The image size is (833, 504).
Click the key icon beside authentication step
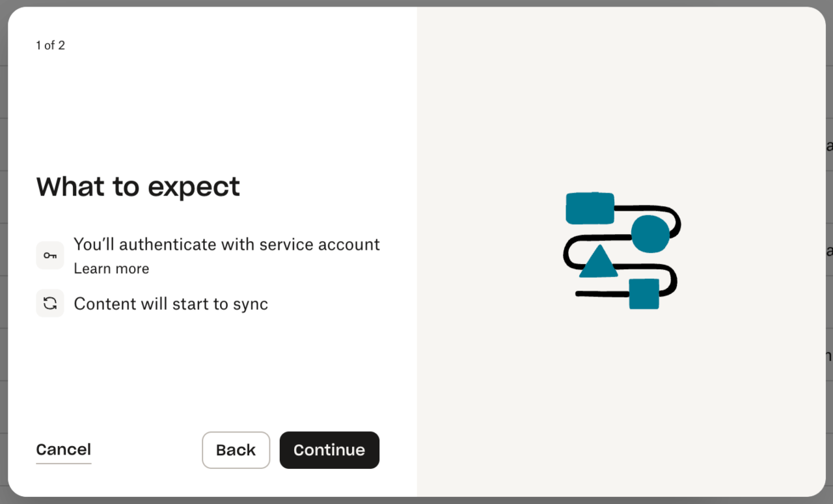[50, 255]
